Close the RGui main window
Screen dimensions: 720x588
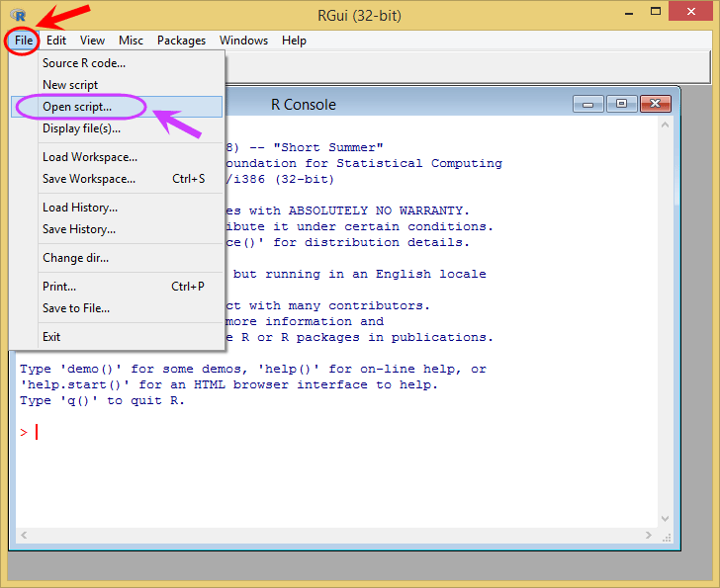[691, 12]
